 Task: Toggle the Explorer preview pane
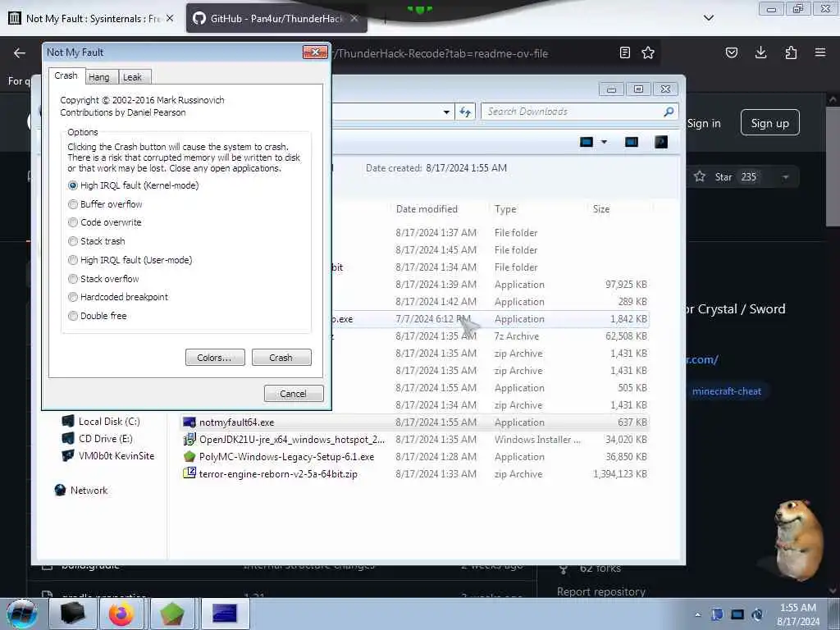click(x=632, y=142)
